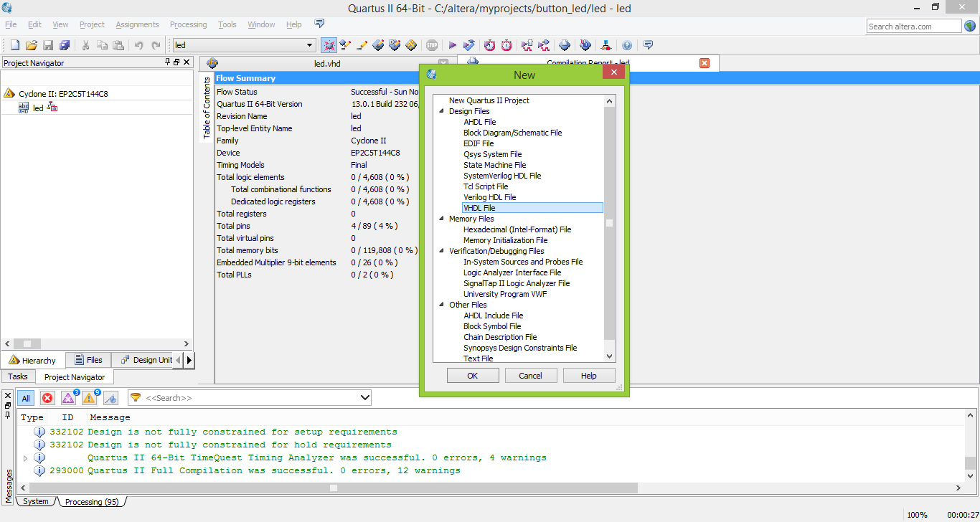Image resolution: width=980 pixels, height=522 pixels.
Task: Click the Help globe icon in toolbar
Action: pyautogui.click(x=627, y=45)
